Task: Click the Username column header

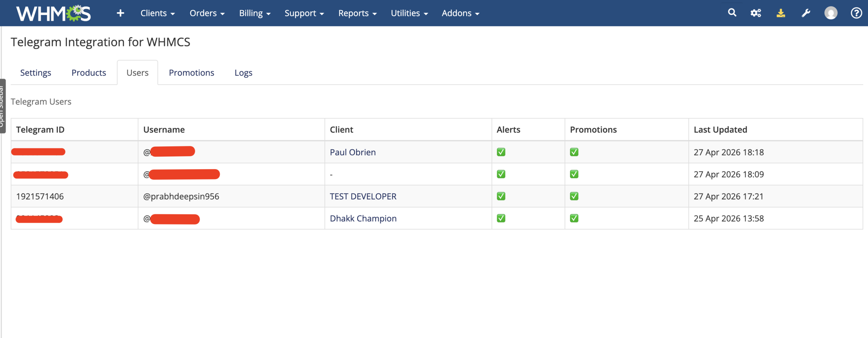Action: 164,130
